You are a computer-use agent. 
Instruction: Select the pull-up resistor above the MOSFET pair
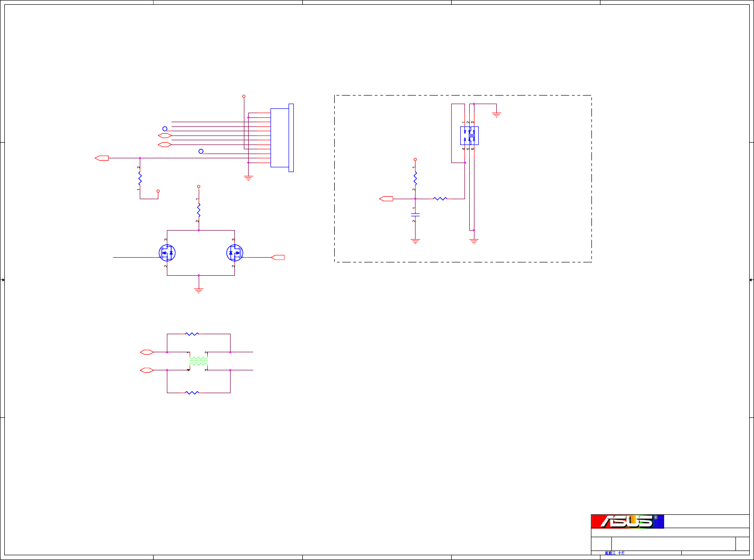[199, 210]
